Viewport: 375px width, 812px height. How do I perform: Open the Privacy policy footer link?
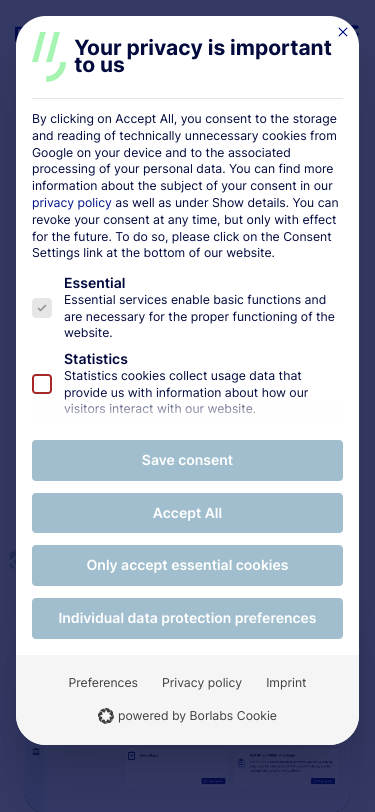coord(202,683)
